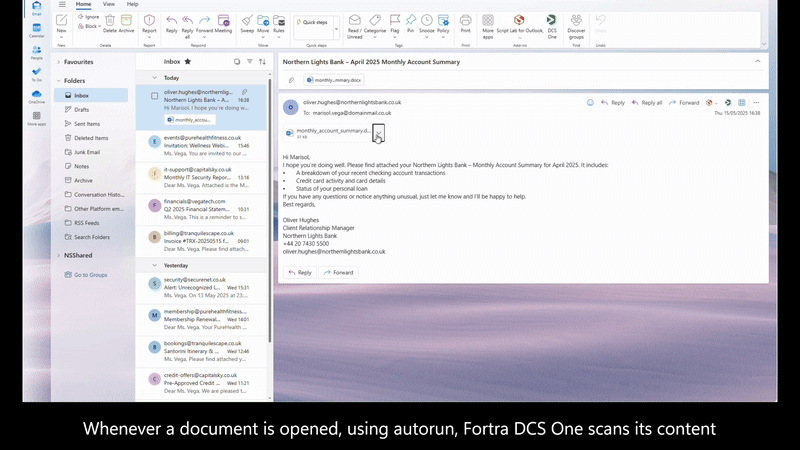Open More apps grid icon

coord(488,20)
